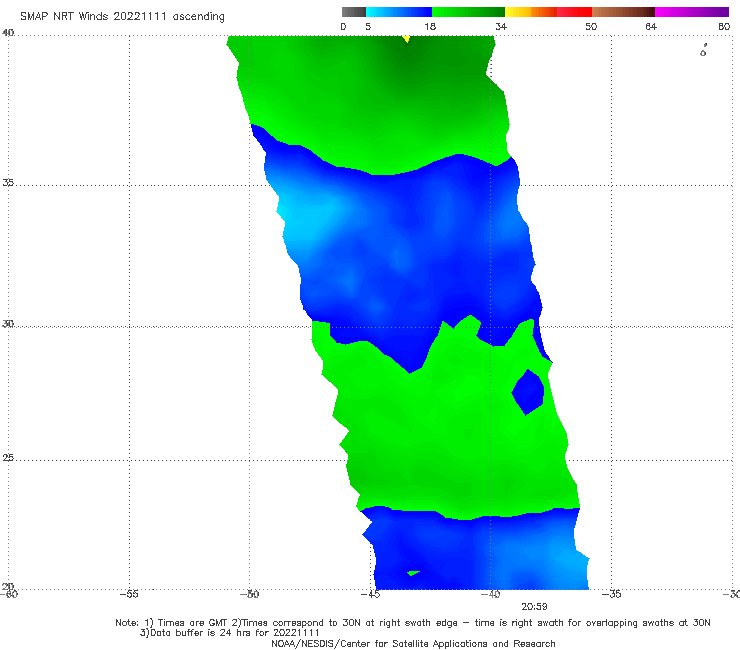The width and height of the screenshot is (740, 650).
Task: Click the longitude axis label '-35'
Action: click(611, 594)
